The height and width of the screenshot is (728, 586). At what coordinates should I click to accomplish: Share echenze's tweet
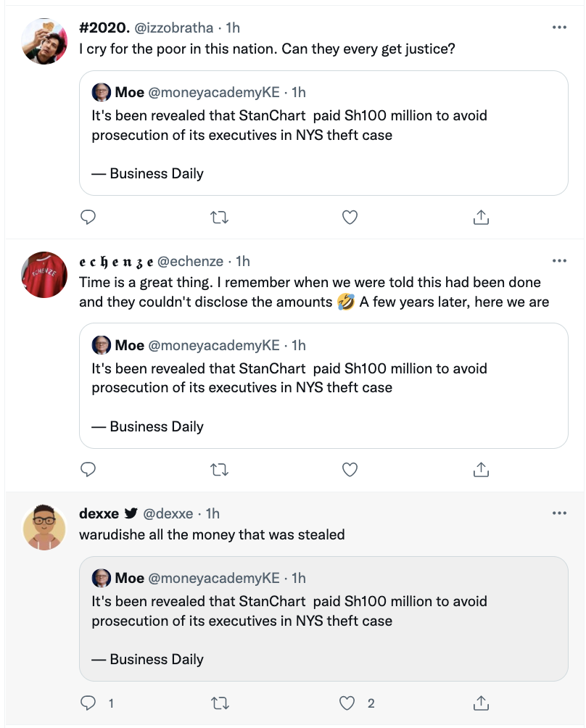[481, 470]
